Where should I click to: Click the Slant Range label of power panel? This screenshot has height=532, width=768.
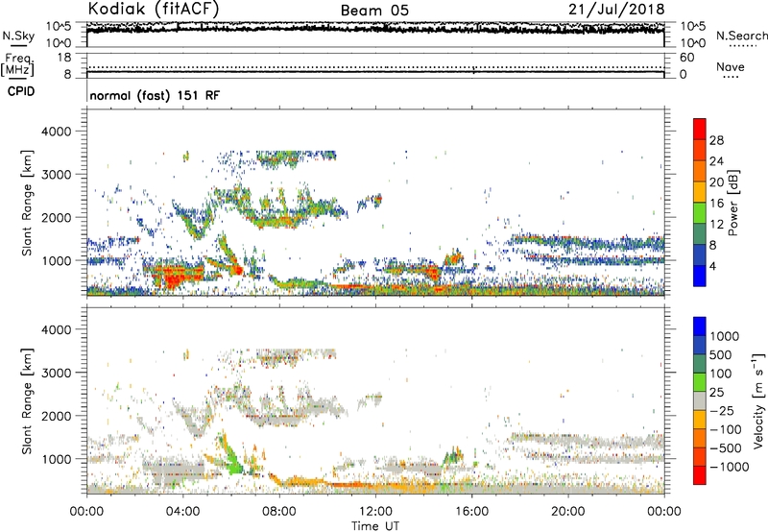pos(27,203)
